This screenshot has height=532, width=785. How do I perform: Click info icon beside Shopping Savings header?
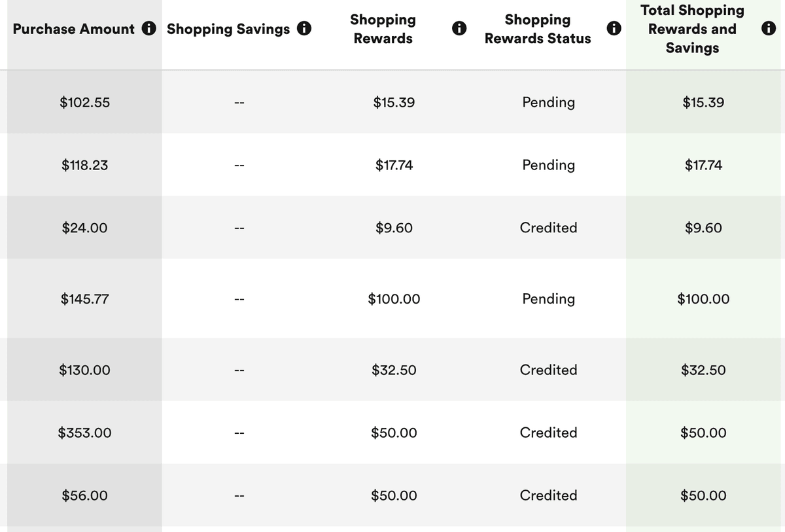pyautogui.click(x=304, y=29)
